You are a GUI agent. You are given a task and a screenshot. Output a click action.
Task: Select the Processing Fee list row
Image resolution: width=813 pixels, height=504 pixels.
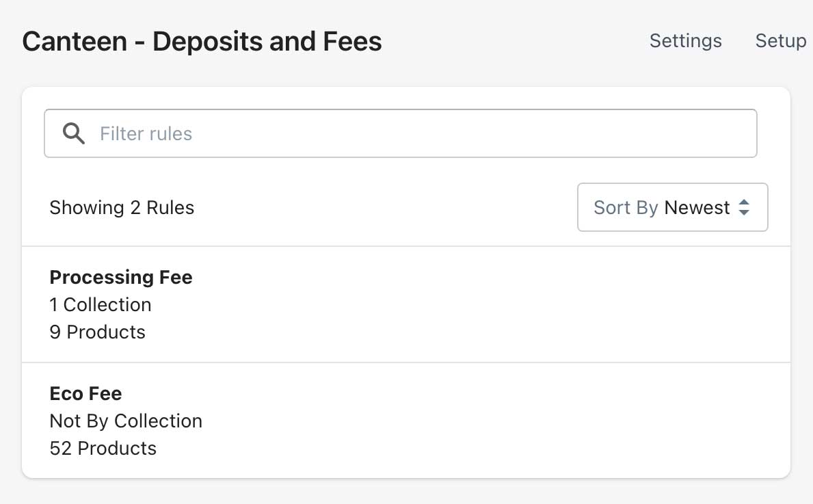[406, 304]
